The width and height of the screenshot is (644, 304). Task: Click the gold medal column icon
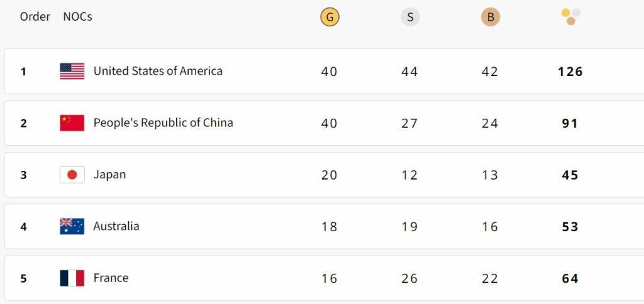(x=330, y=18)
